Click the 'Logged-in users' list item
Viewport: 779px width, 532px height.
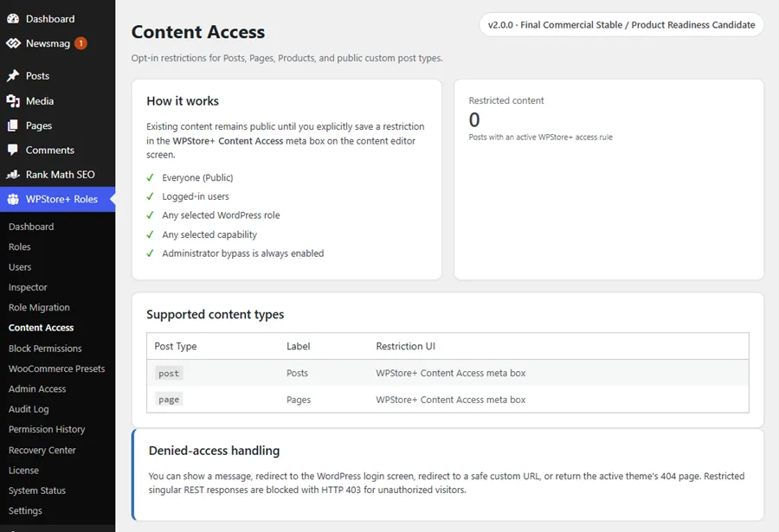[196, 196]
